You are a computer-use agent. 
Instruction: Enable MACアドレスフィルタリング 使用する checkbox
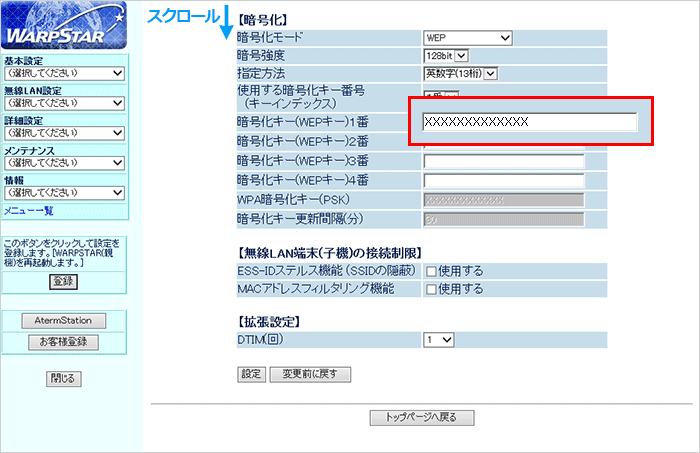click(x=430, y=289)
